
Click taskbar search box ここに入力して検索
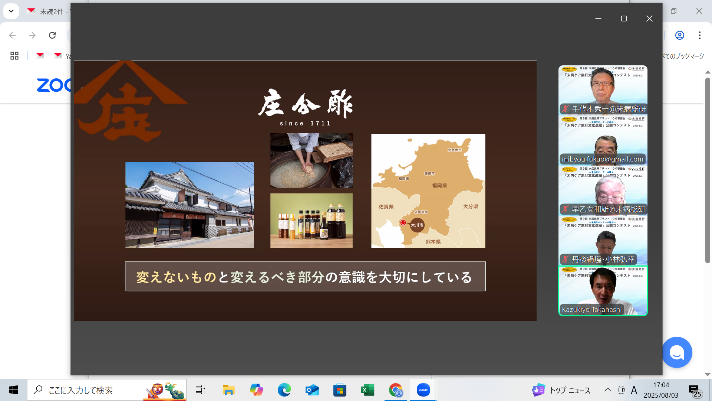coord(107,390)
